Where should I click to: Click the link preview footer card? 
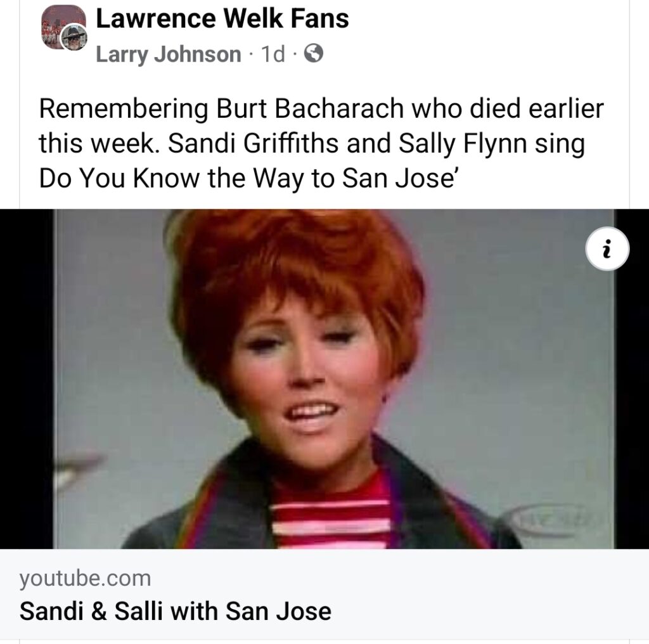click(x=324, y=594)
